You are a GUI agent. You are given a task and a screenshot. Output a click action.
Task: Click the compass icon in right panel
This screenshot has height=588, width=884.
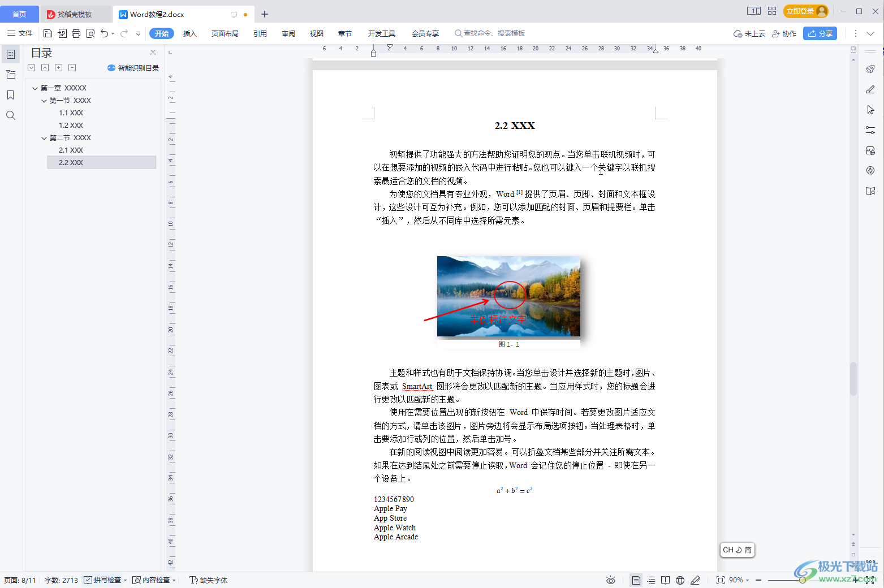pyautogui.click(x=870, y=171)
